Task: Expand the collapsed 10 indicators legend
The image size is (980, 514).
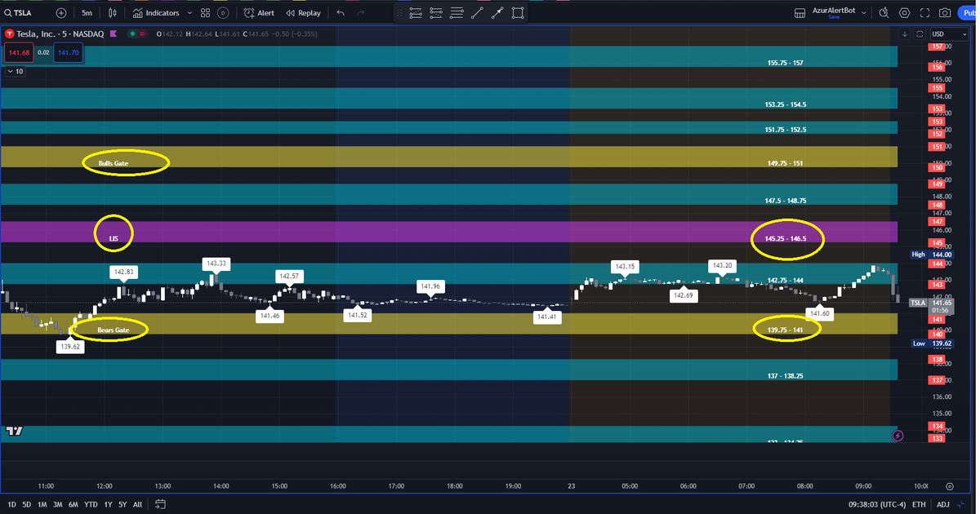Action: (15, 71)
